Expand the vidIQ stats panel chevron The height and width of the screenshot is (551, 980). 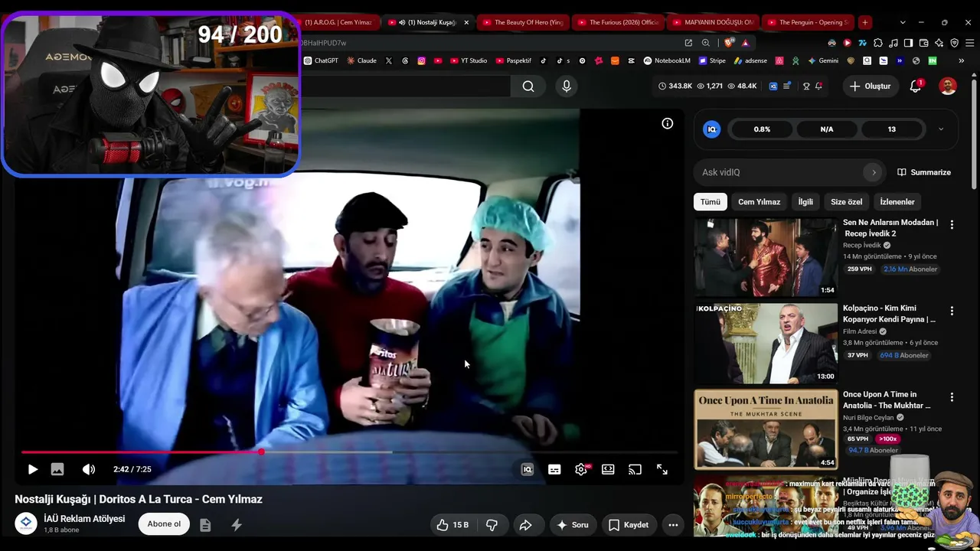[x=941, y=129]
